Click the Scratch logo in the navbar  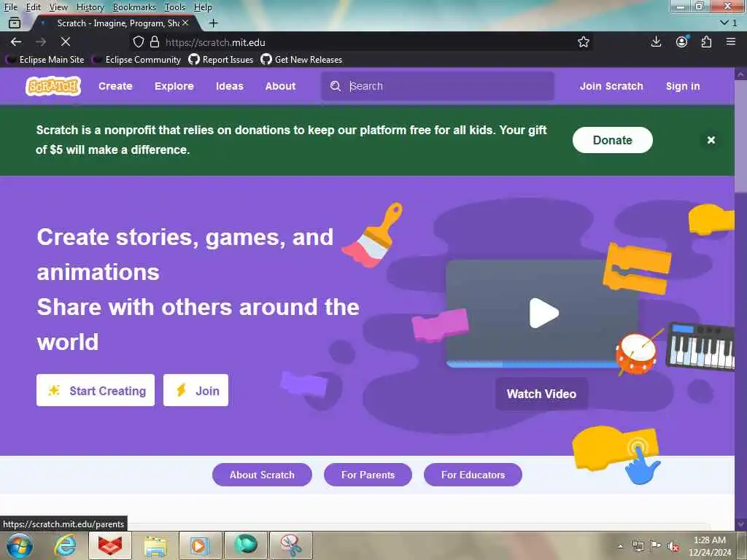coord(53,86)
